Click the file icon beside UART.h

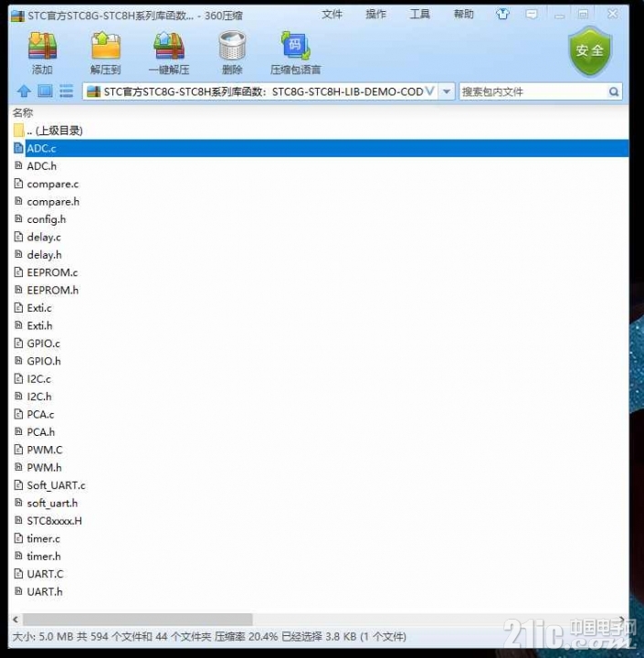point(18,591)
